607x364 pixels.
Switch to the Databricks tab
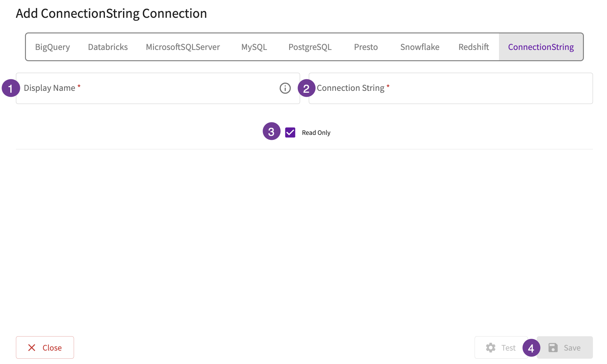click(108, 47)
